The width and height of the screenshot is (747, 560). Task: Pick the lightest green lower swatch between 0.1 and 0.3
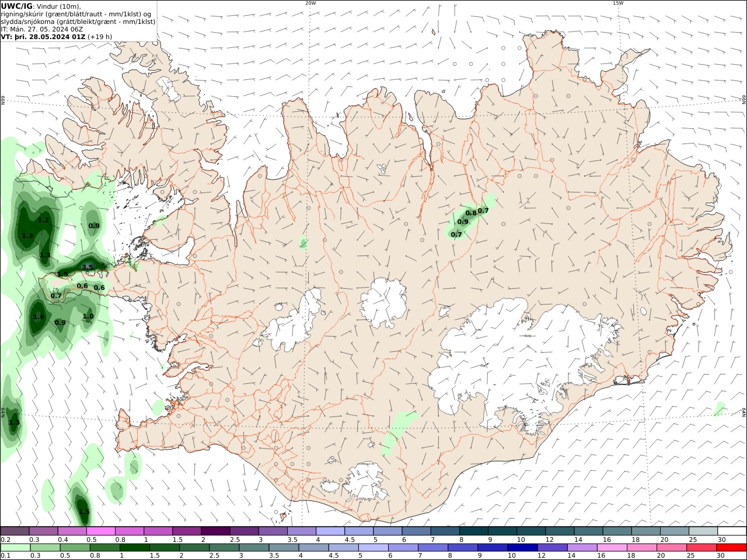[15, 547]
